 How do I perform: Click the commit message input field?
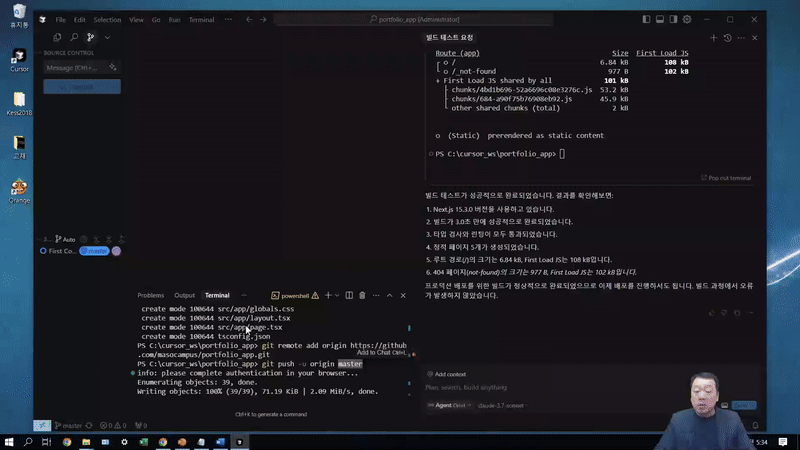point(72,67)
